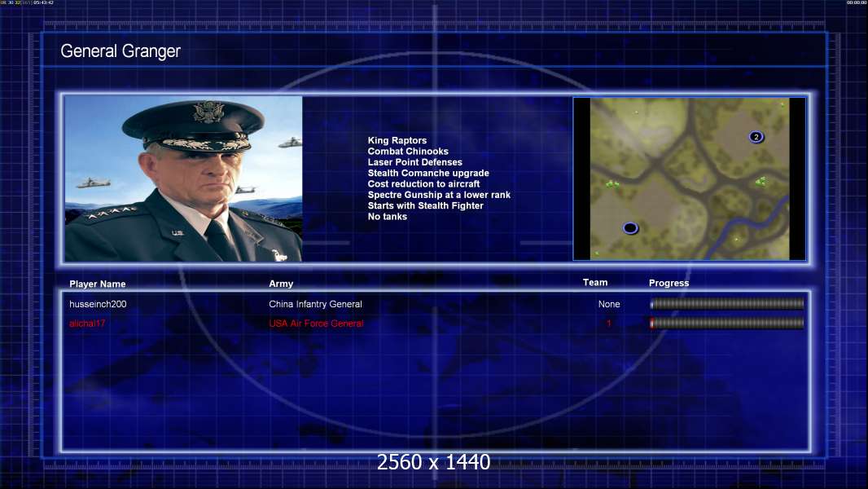Click the King Raptors trait text
Viewport: 868px width, 489px height.
coord(397,140)
